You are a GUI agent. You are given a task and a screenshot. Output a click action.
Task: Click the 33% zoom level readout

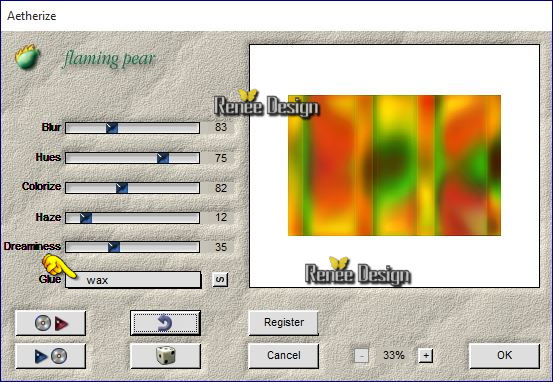tap(394, 355)
